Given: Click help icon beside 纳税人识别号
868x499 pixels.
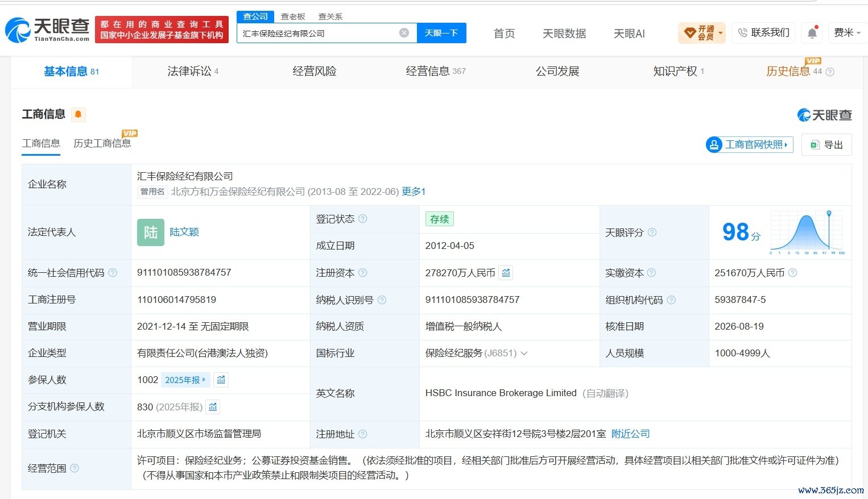Looking at the screenshot, I should coord(382,300).
